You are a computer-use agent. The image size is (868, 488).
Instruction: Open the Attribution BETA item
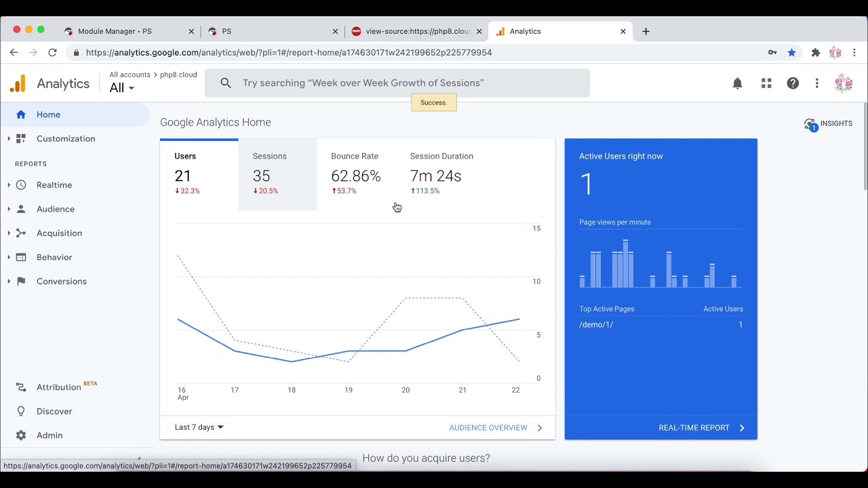pos(75,387)
